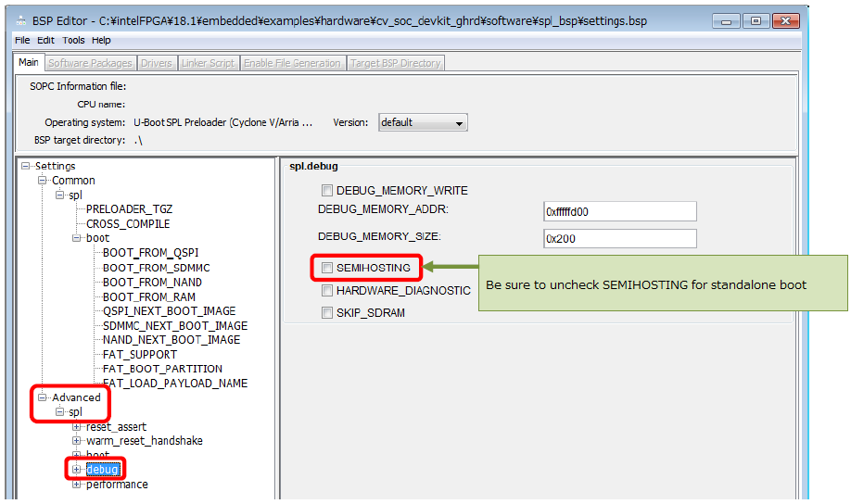Toggle the SKIP_SDRAM checkbox
This screenshot has height=504, width=851.
326,312
